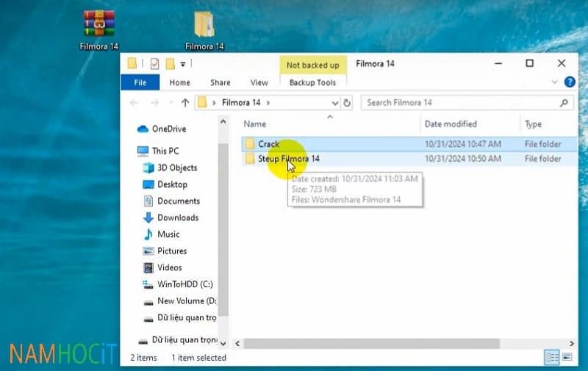The image size is (588, 371).
Task: Go forward with the Forward arrow
Action: (154, 103)
